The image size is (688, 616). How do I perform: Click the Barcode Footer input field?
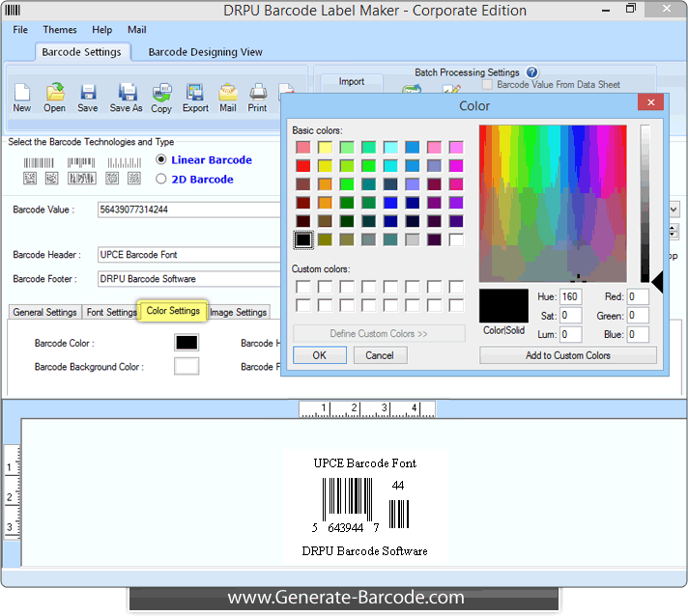pyautogui.click(x=188, y=278)
